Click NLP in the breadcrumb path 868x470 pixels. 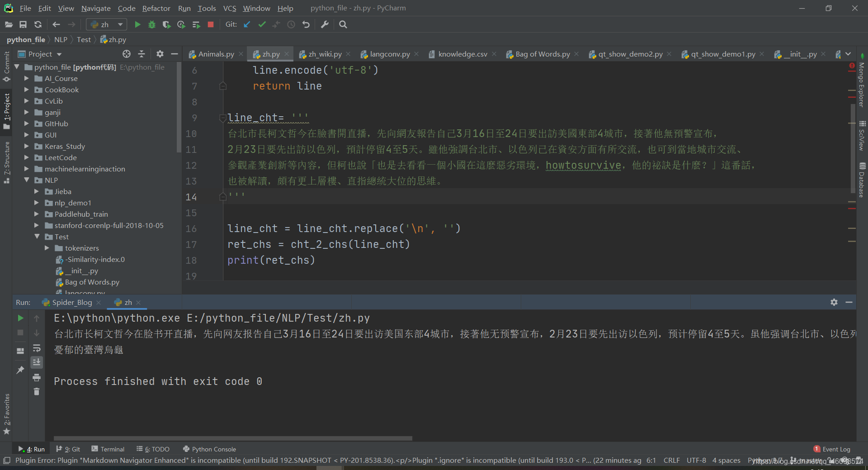(x=61, y=40)
